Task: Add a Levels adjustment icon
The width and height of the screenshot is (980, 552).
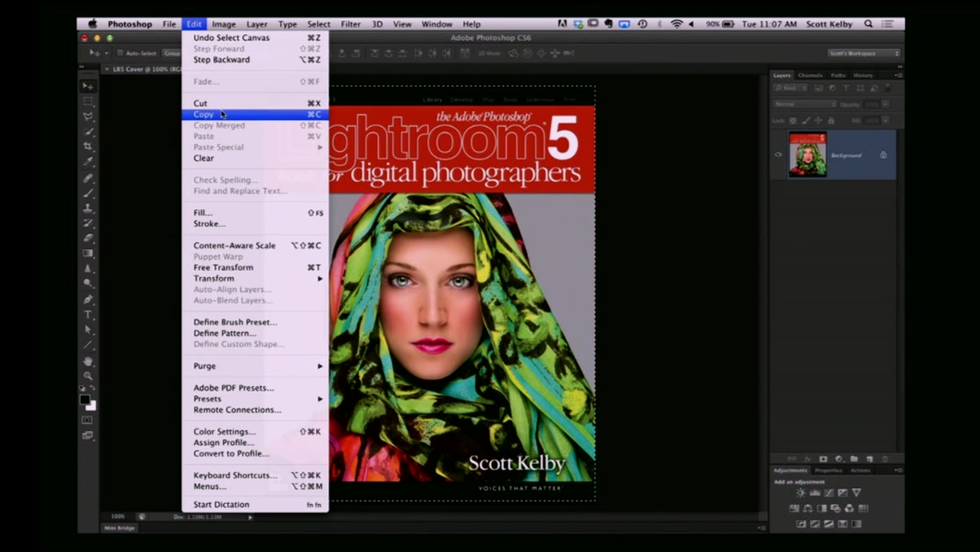Action: 814,492
